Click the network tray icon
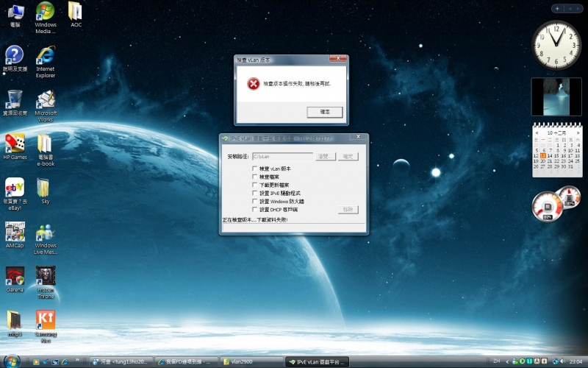The width and height of the screenshot is (588, 368). coord(556,361)
